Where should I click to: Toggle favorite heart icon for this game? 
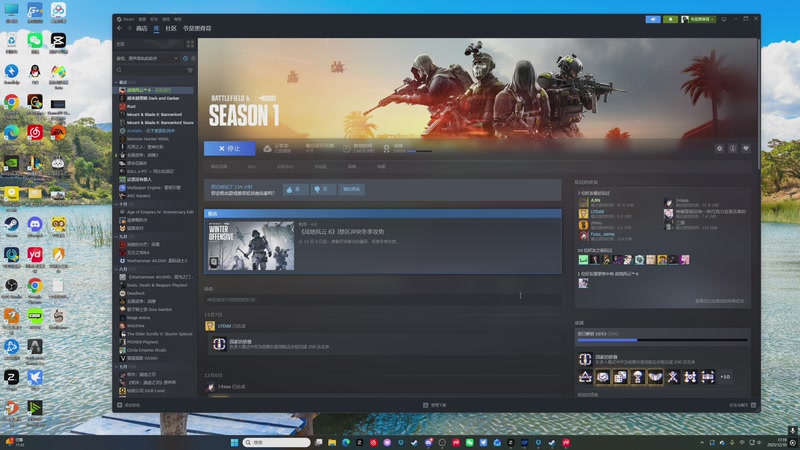click(x=746, y=148)
